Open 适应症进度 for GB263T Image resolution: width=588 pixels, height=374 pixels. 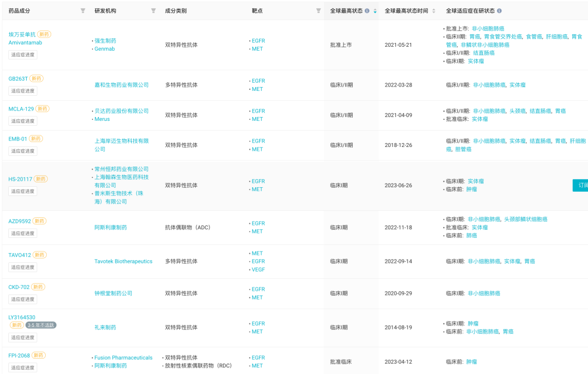click(x=23, y=91)
